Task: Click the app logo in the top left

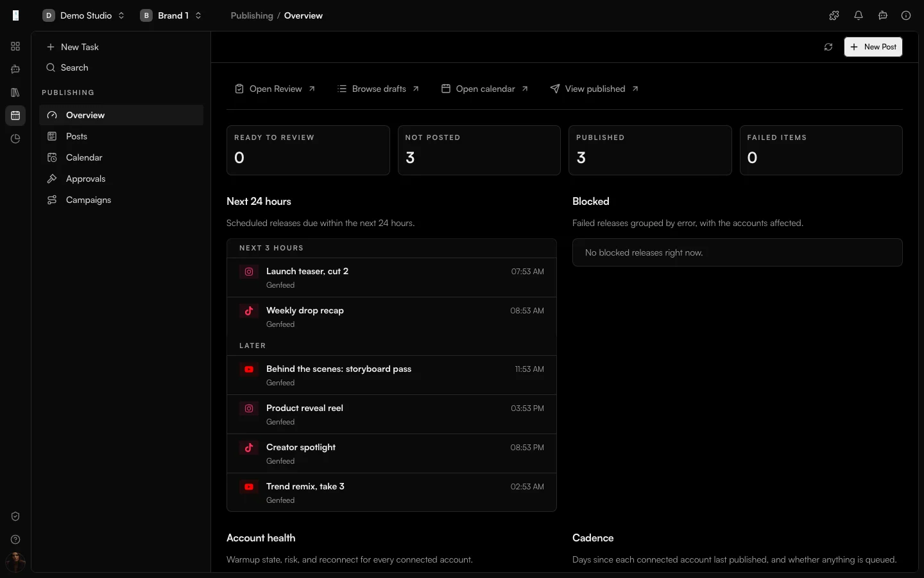Action: tap(16, 15)
